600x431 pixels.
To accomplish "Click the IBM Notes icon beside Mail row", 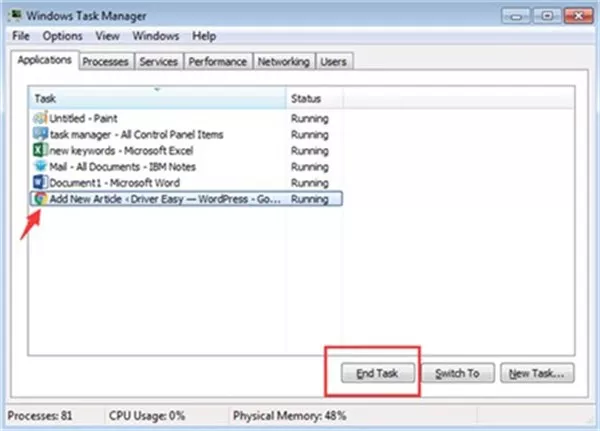I will [x=40, y=166].
